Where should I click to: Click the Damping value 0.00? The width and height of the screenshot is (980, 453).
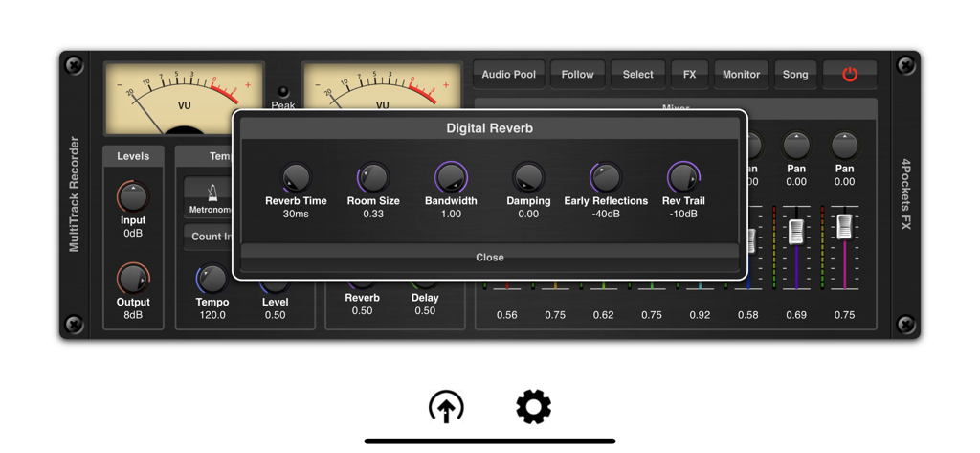[x=528, y=214]
